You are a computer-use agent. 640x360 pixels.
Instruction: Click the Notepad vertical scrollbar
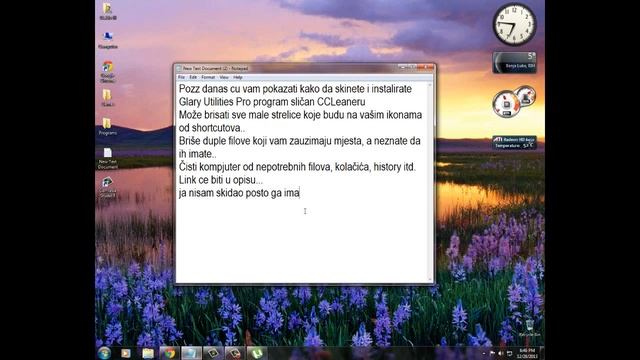click(x=430, y=182)
